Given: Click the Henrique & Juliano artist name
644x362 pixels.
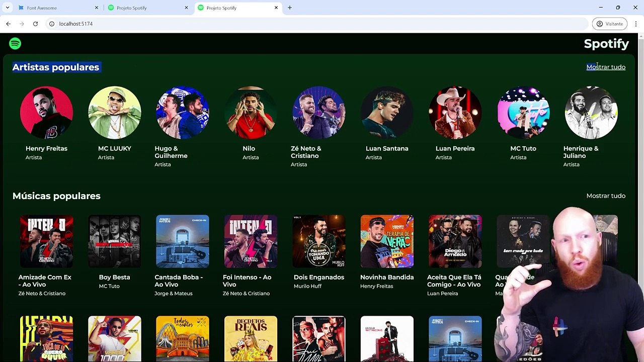Looking at the screenshot, I should click(581, 152).
